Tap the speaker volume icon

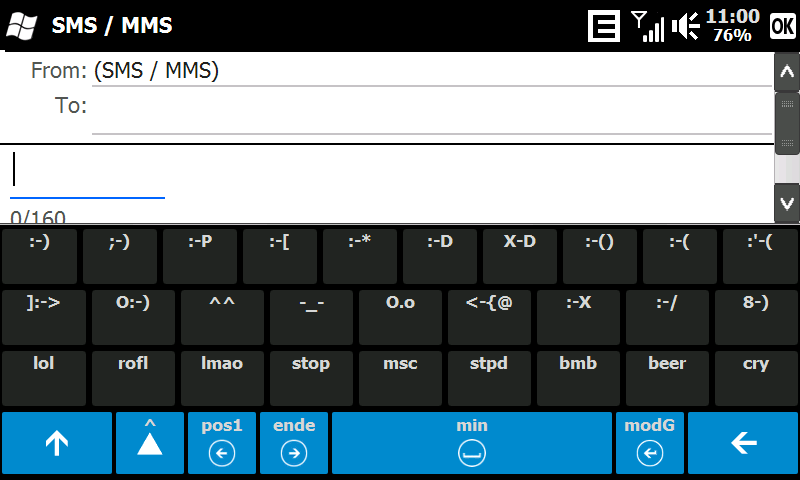click(685, 26)
